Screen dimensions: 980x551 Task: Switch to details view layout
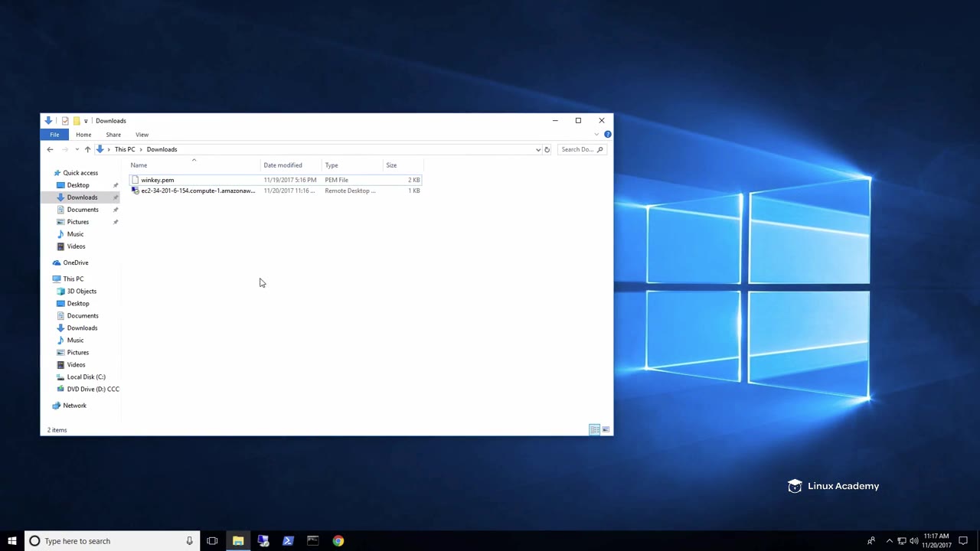tap(594, 430)
